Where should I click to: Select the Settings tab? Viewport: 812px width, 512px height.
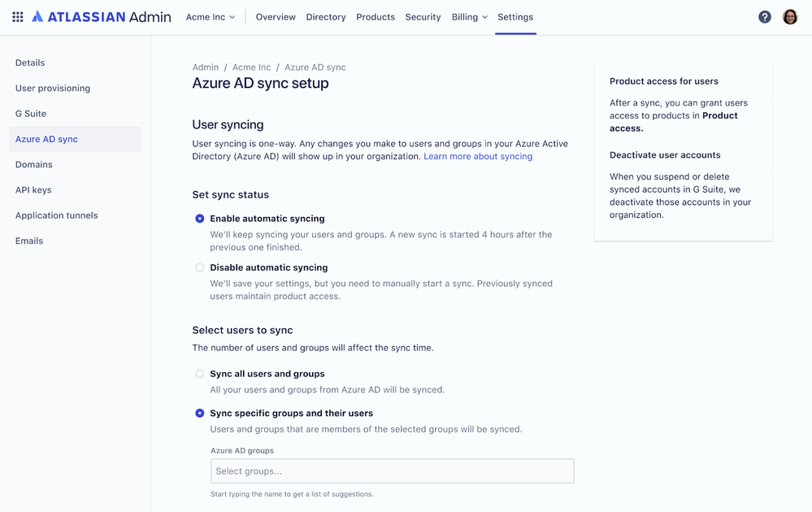point(515,17)
